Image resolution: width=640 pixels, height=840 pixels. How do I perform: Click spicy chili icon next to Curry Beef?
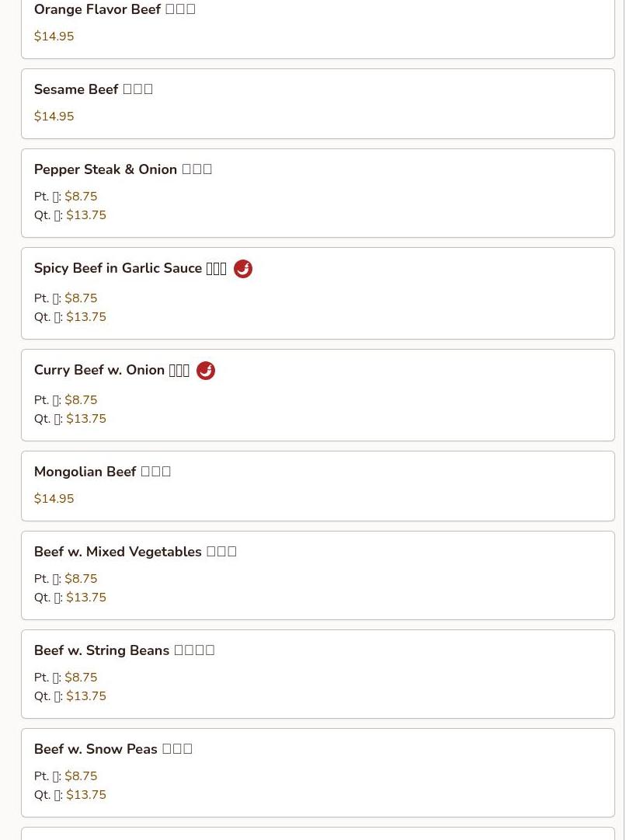[x=206, y=370]
